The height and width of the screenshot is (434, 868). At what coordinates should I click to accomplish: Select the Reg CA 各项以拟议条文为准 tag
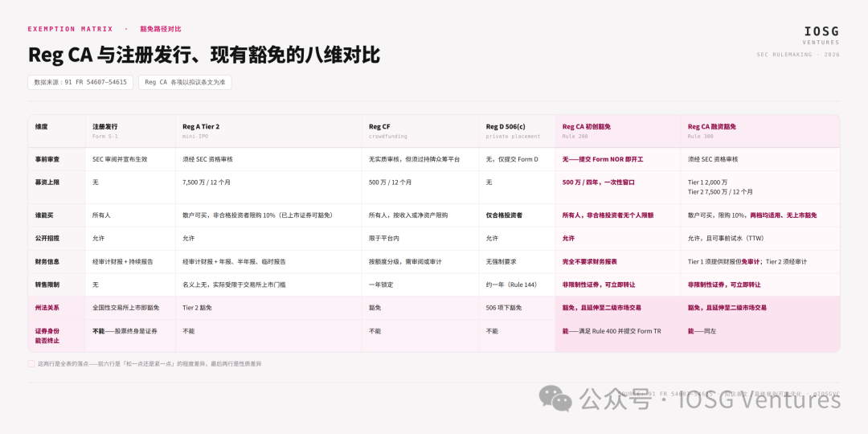click(x=185, y=82)
